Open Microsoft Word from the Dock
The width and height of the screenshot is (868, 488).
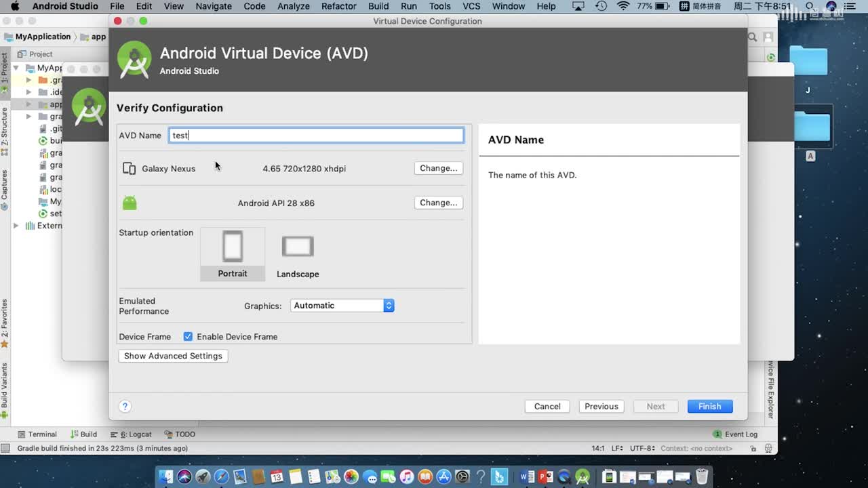coord(526,477)
